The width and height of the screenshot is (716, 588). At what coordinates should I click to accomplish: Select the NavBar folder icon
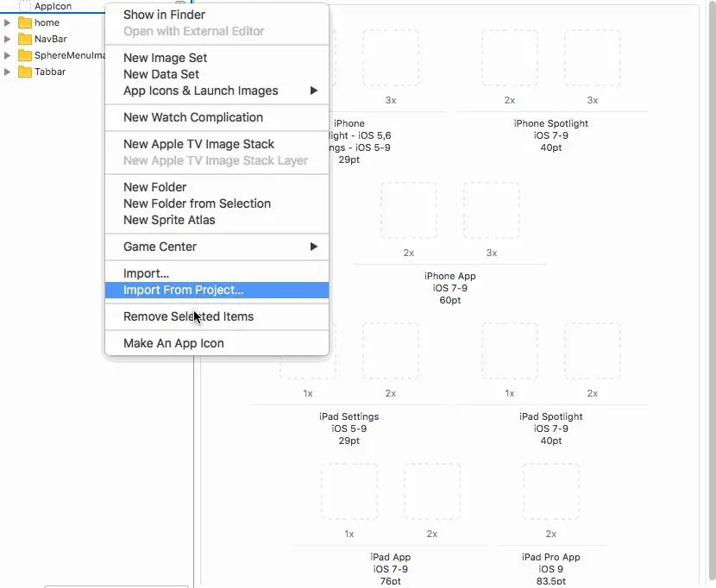[x=25, y=39]
